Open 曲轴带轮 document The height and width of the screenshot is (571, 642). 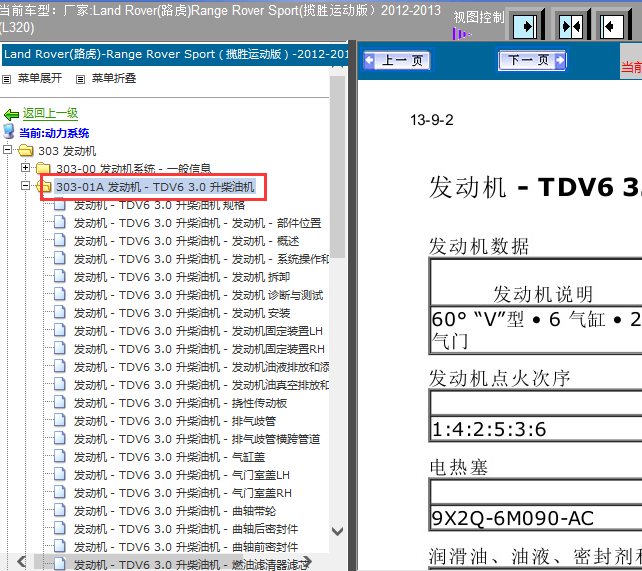coord(175,511)
